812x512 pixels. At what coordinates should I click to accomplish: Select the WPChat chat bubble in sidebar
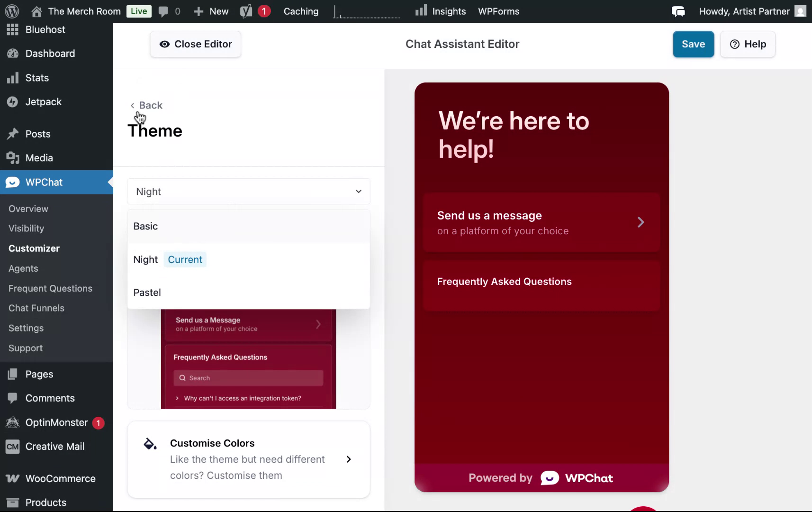(x=12, y=182)
